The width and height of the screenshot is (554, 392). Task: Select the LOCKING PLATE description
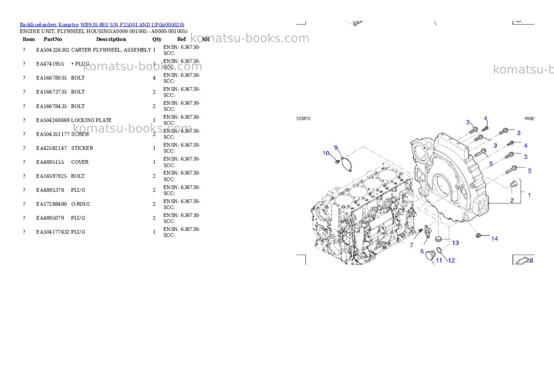(x=91, y=121)
